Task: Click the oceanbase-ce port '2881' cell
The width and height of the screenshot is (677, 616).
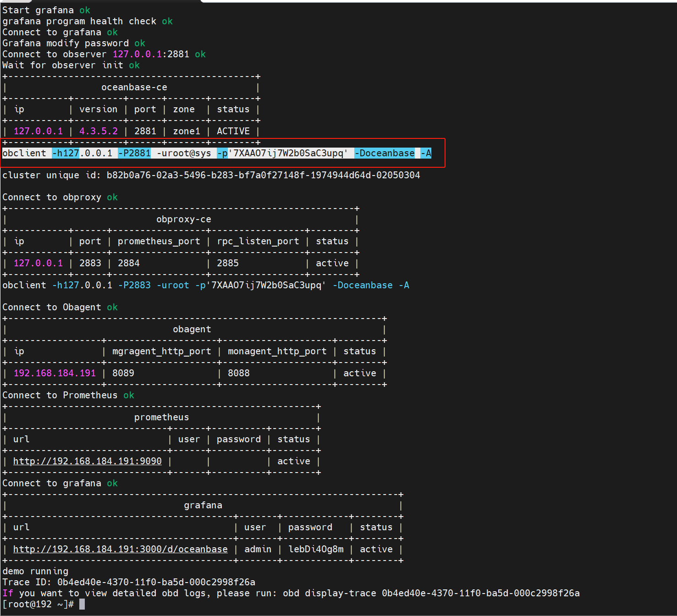Action: coord(145,131)
